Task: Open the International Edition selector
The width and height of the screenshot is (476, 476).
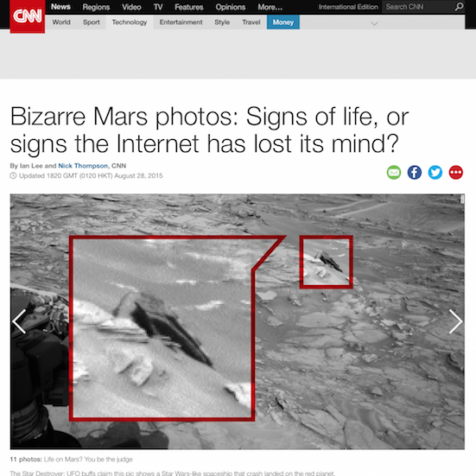Action: tap(348, 7)
